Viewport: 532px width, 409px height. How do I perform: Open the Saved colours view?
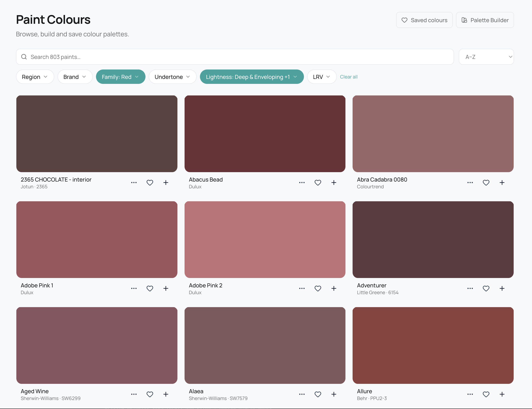(424, 20)
